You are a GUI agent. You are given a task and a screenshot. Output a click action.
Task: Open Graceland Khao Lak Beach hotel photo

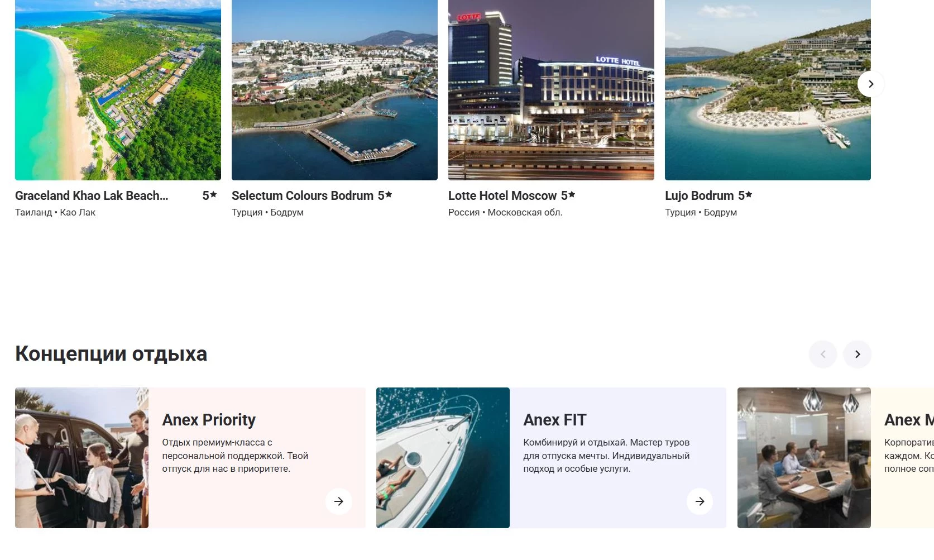tap(118, 89)
